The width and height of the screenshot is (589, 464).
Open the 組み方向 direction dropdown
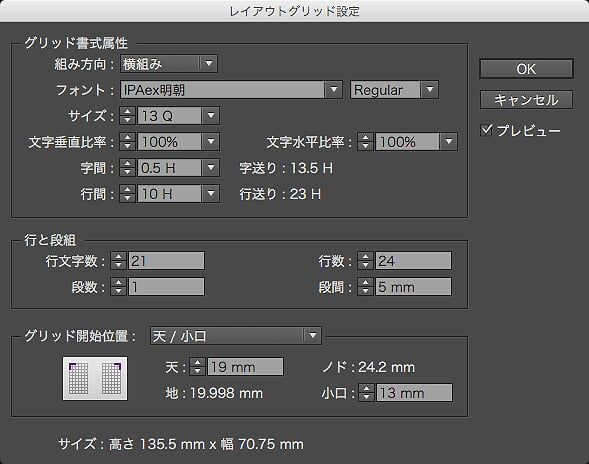tap(169, 64)
